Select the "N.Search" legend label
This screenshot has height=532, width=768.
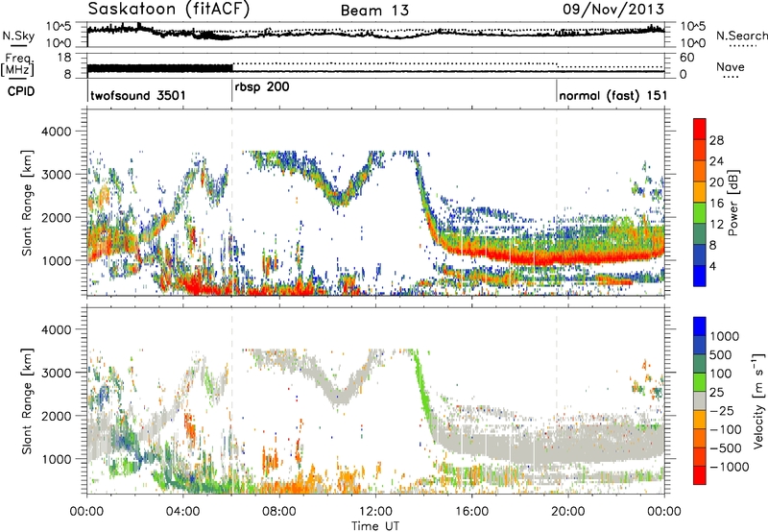pyautogui.click(x=741, y=36)
